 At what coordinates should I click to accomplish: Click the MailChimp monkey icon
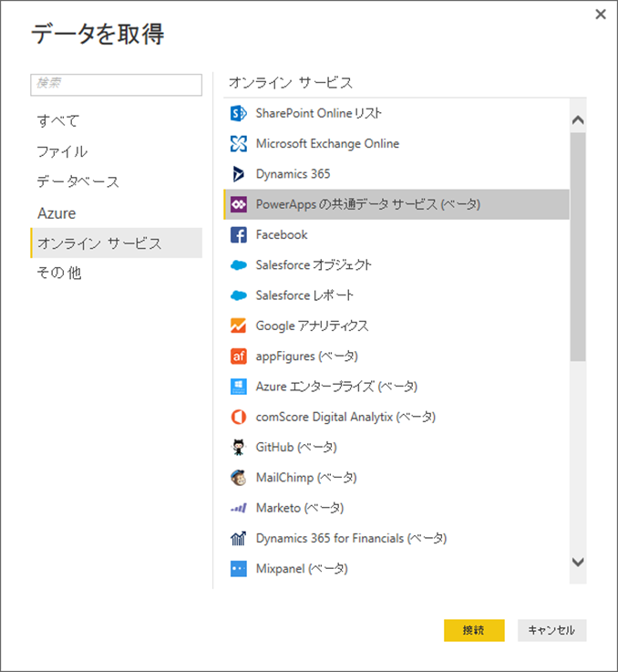[x=238, y=478]
